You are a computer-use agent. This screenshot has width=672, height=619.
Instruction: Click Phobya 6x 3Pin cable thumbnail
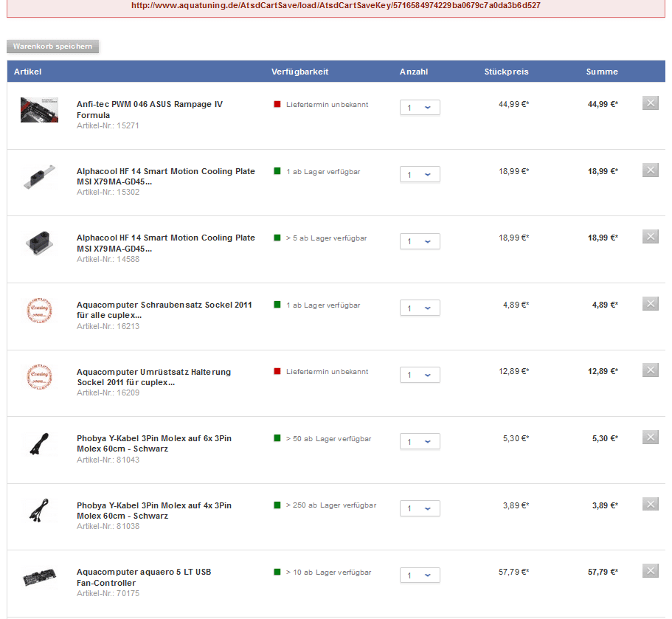pyautogui.click(x=39, y=443)
